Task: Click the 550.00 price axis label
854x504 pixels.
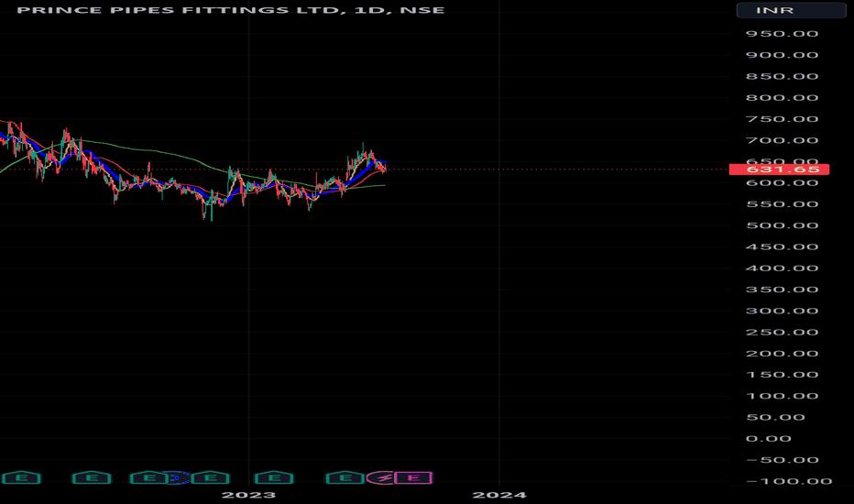Action: (782, 204)
